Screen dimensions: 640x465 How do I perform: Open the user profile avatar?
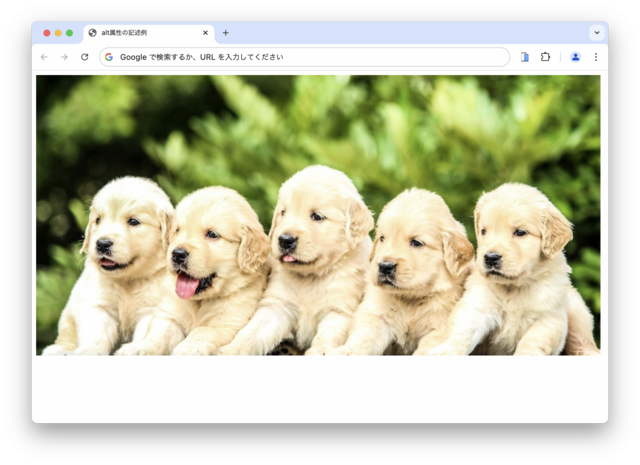[576, 57]
